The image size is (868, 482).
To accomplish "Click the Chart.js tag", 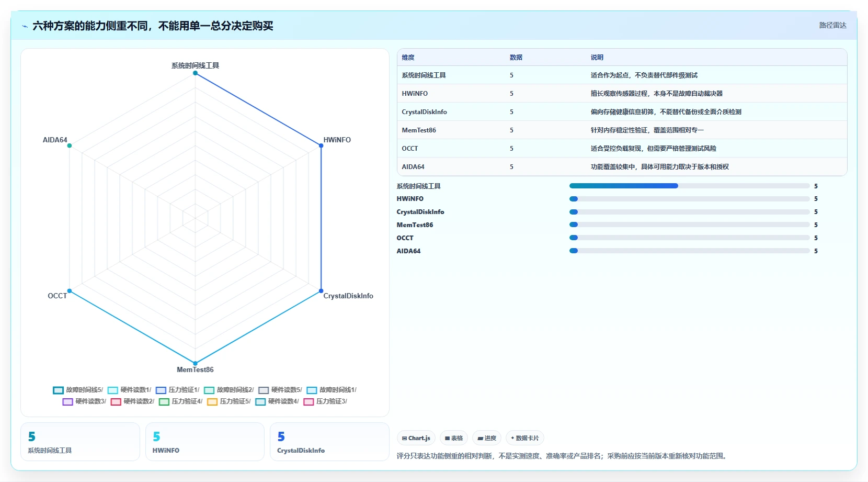I will [416, 438].
